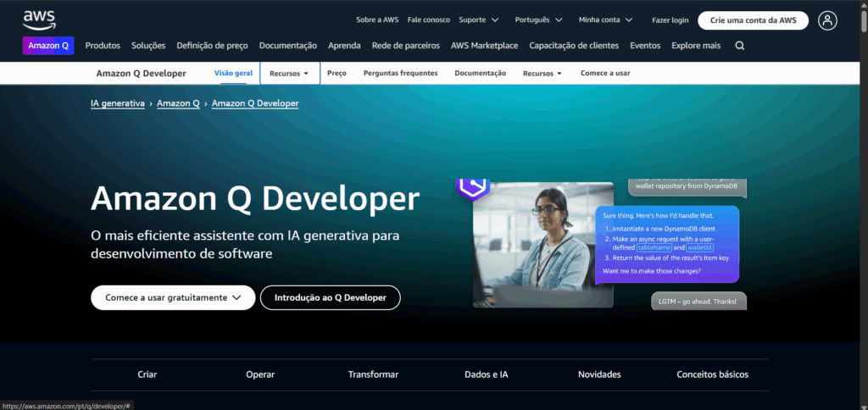Open Explore mais menu
This screenshot has height=410, width=868.
coord(696,46)
